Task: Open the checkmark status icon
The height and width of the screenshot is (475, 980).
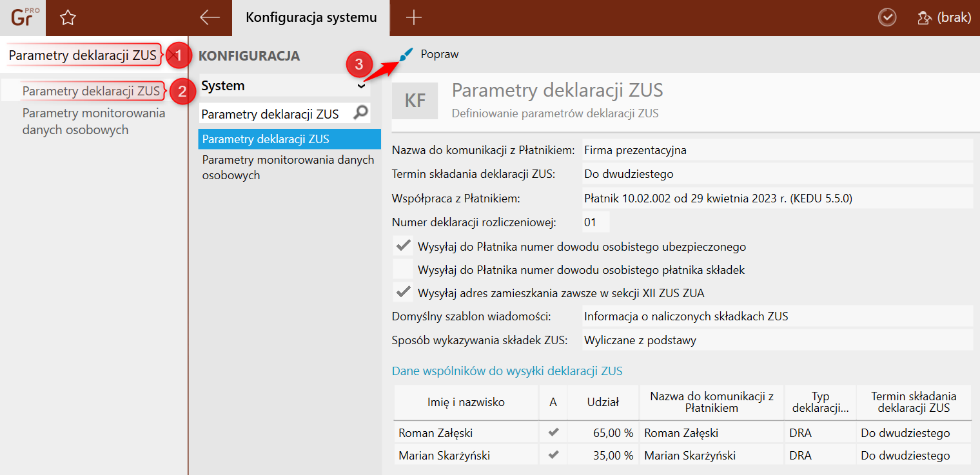Action: tap(888, 17)
